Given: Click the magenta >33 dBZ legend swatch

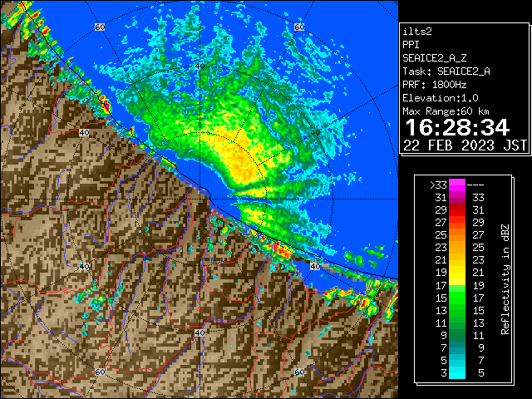Looking at the screenshot, I should (457, 185).
